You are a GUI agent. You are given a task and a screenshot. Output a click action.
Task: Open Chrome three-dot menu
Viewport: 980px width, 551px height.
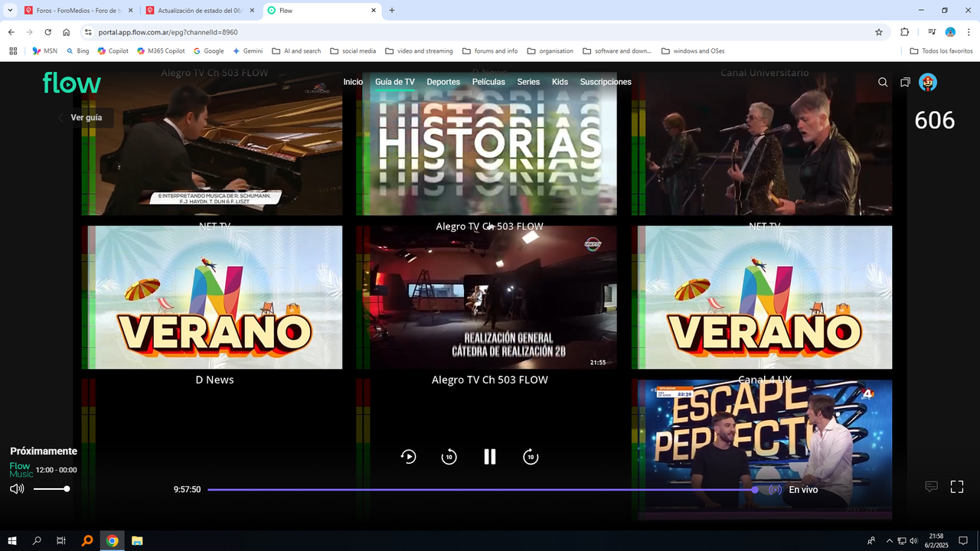969,32
